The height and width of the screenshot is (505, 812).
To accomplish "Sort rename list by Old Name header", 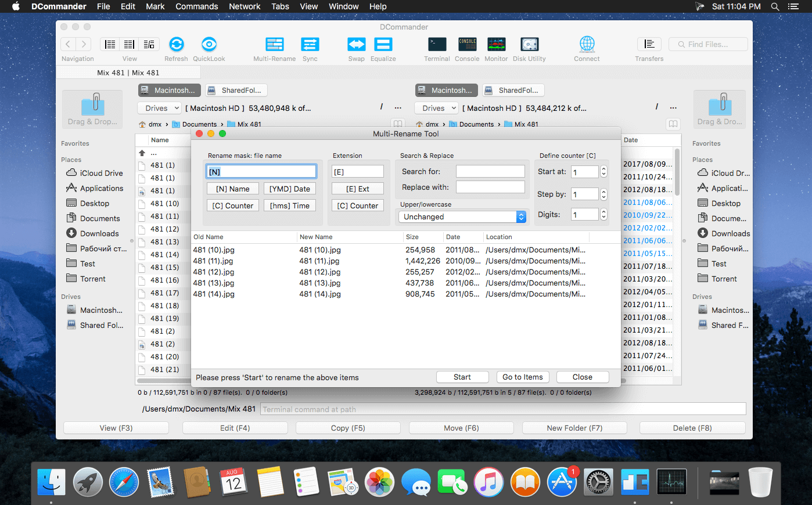I will (244, 237).
